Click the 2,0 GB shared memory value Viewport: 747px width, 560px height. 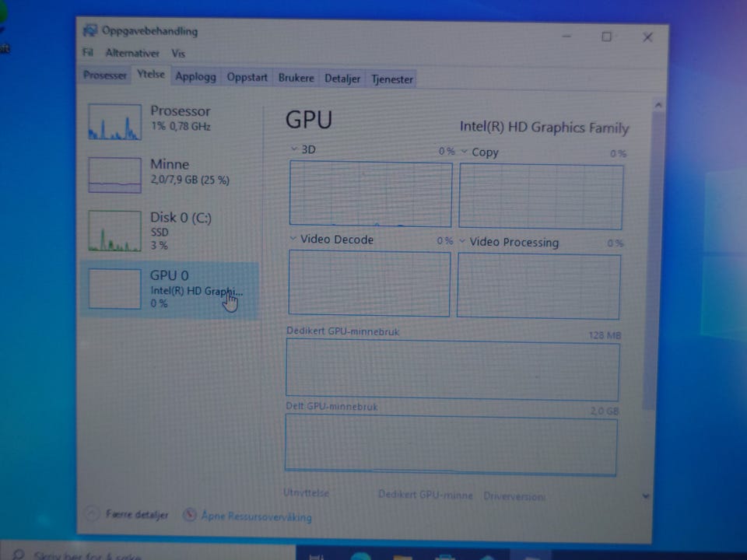point(605,411)
